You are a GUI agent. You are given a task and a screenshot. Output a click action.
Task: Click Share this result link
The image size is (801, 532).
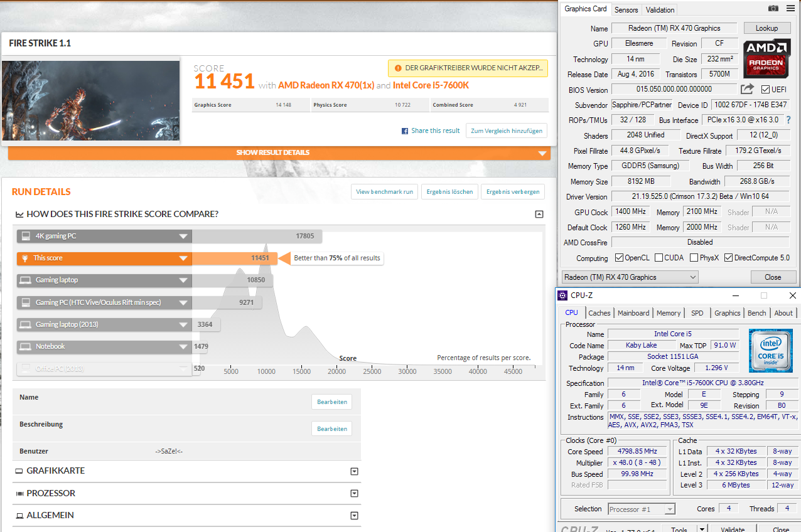(436, 131)
